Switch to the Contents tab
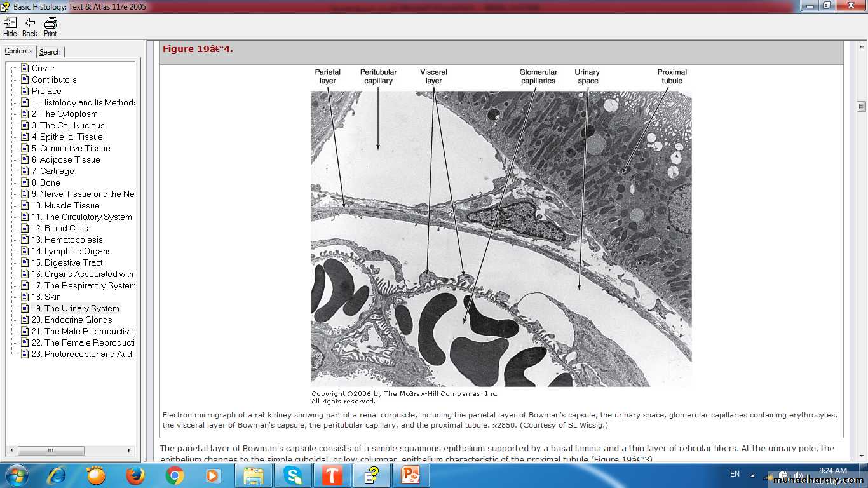Image resolution: width=868 pixels, height=488 pixels. point(18,51)
